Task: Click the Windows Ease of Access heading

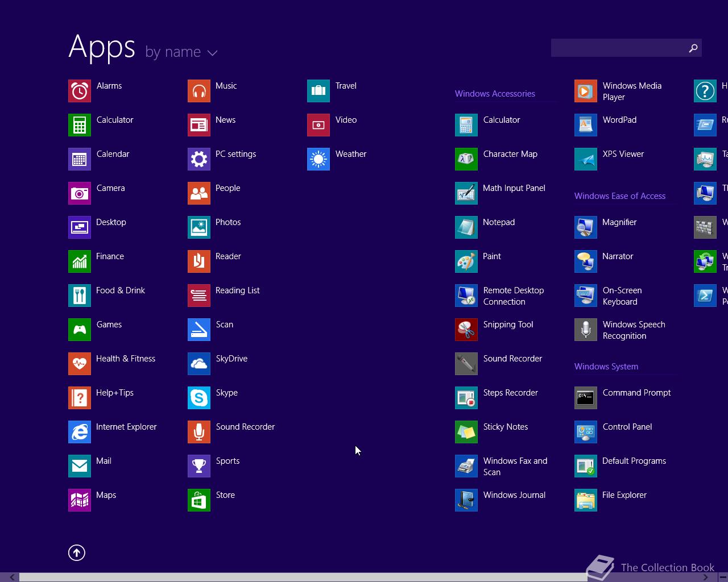Action: click(x=620, y=196)
